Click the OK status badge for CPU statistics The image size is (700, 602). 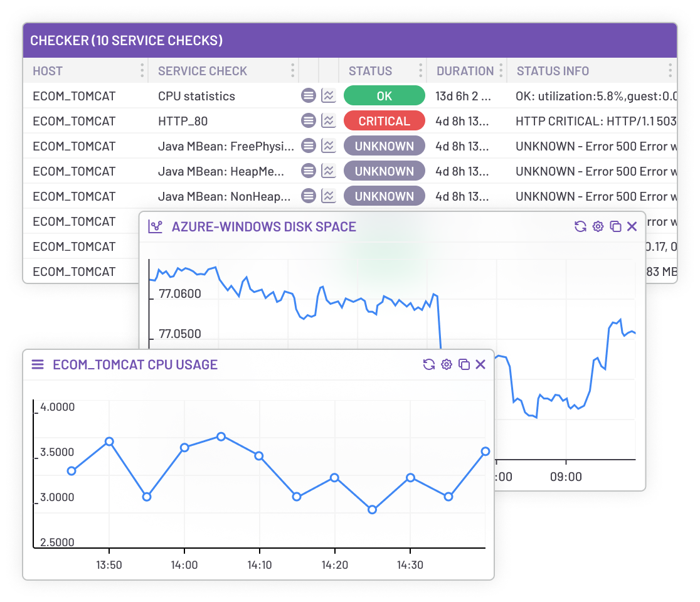(384, 95)
